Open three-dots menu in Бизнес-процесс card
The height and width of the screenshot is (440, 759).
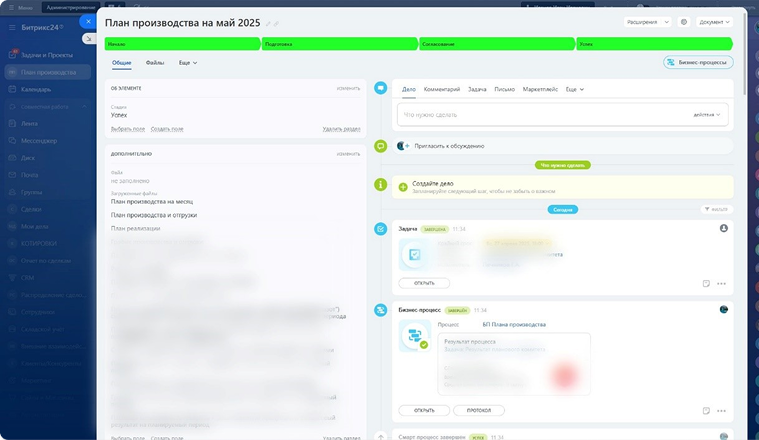721,410
